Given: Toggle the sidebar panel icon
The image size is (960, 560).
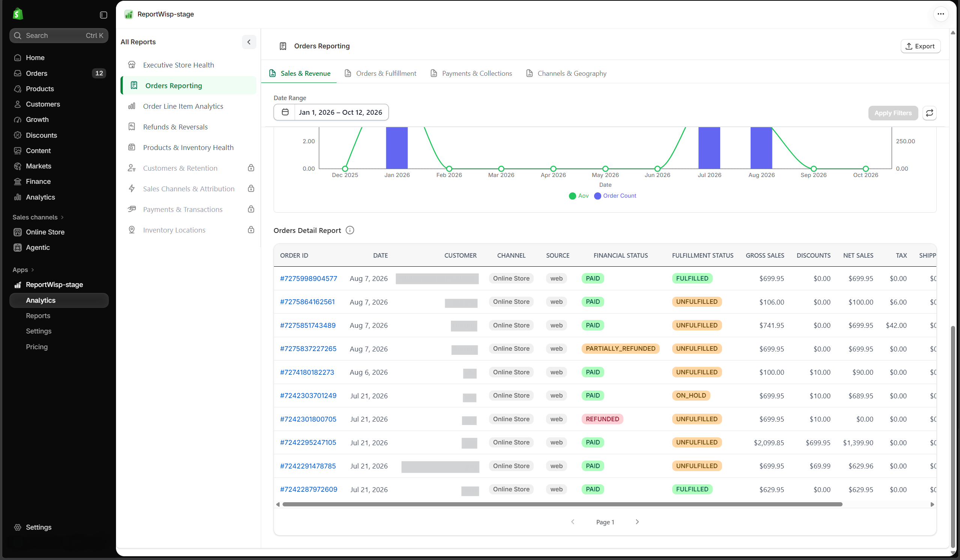Looking at the screenshot, I should pos(103,15).
